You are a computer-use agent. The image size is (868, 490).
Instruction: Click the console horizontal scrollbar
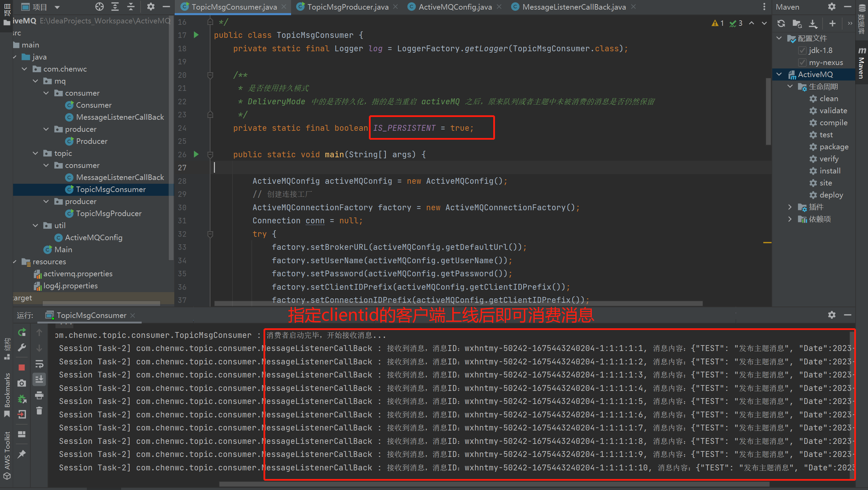tap(494, 484)
